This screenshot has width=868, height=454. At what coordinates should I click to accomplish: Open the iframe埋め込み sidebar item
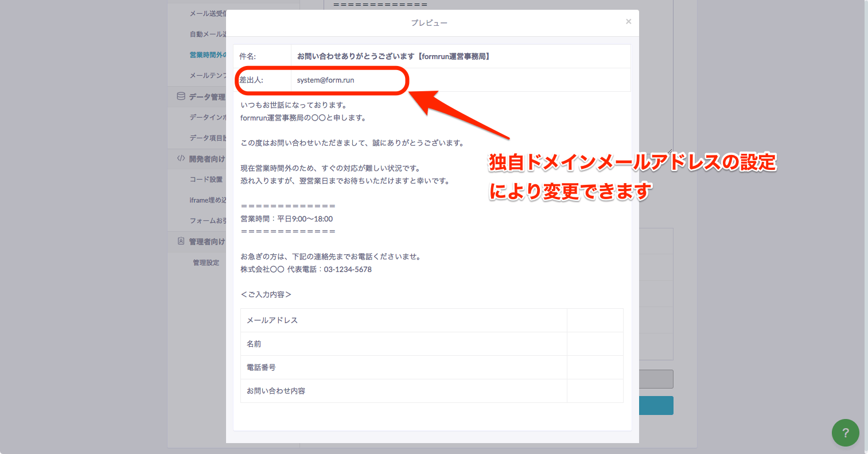(x=207, y=200)
